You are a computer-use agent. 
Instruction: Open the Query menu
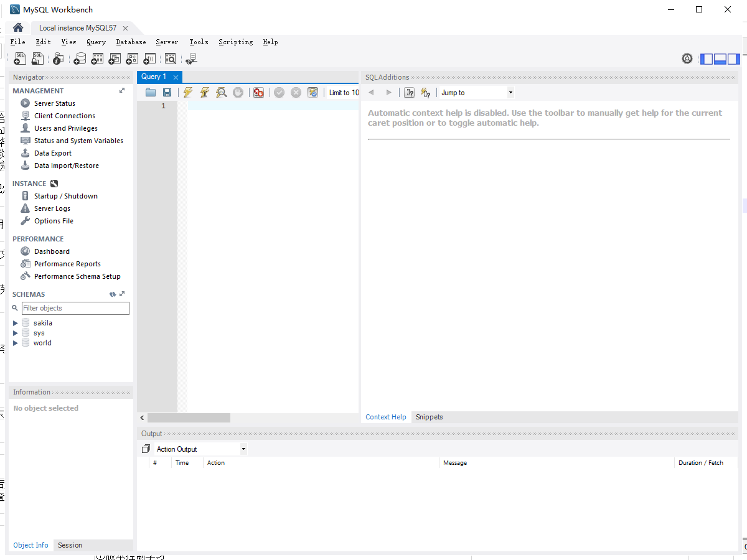pos(96,42)
